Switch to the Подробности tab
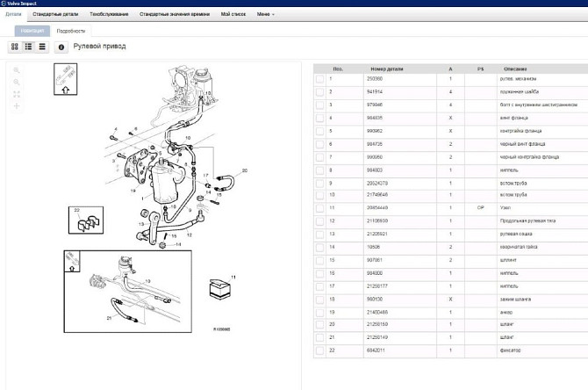 click(x=71, y=31)
